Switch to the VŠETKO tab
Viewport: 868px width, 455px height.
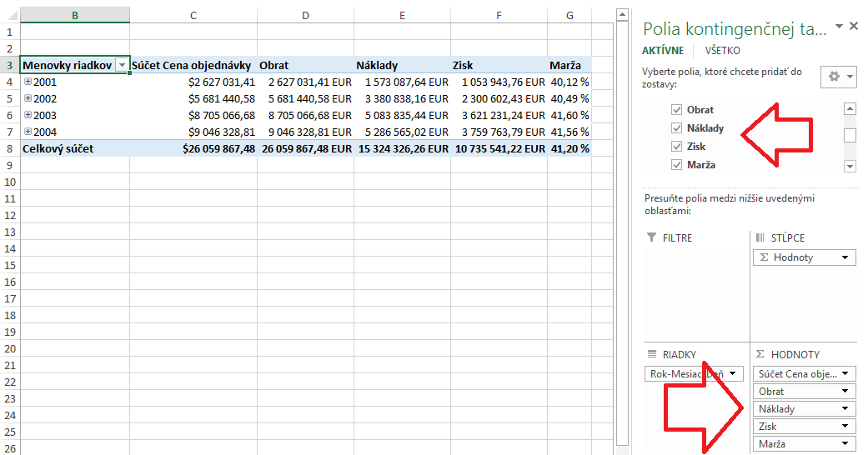[722, 50]
